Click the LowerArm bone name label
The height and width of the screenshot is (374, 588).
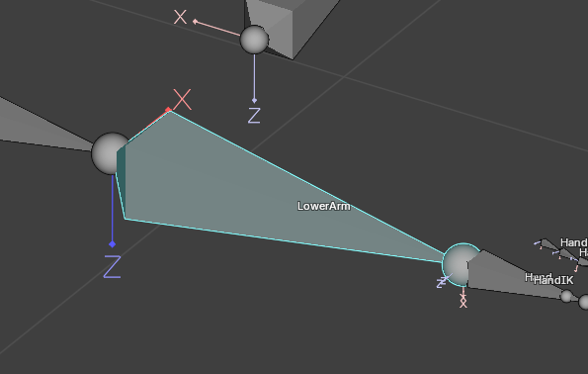pos(323,206)
